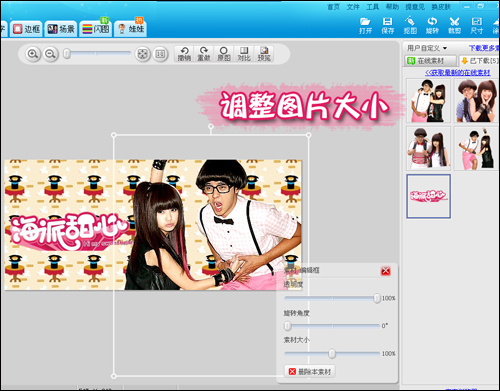Open the 预览 preview icon
This screenshot has width=500, height=391.
(264, 54)
